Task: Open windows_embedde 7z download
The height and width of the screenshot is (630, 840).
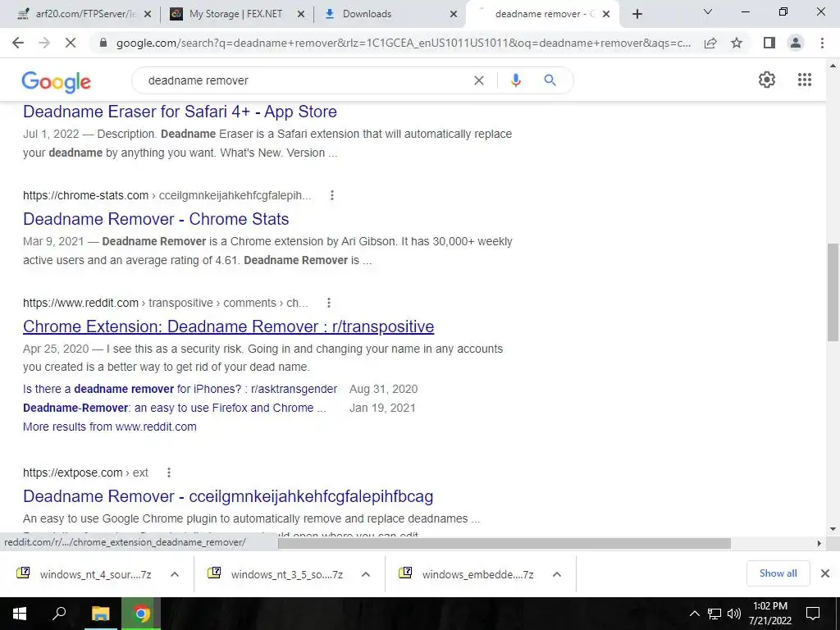Action: [468, 574]
